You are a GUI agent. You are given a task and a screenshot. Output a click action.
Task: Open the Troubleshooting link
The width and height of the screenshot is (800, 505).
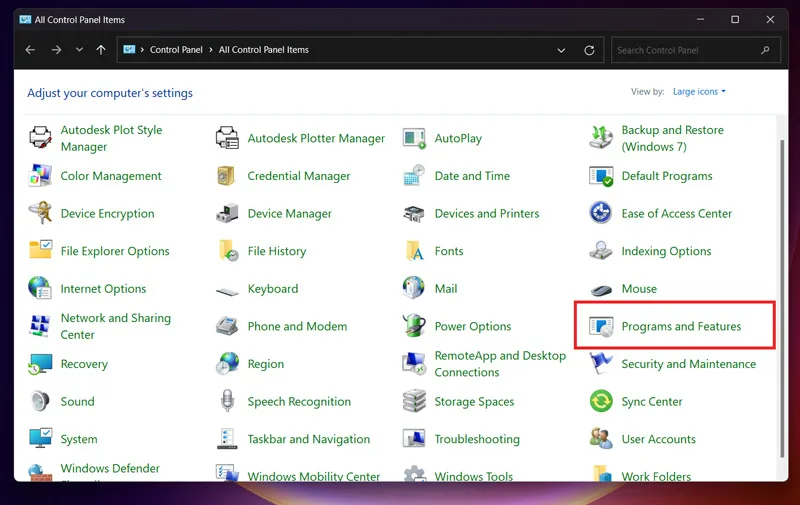click(477, 439)
